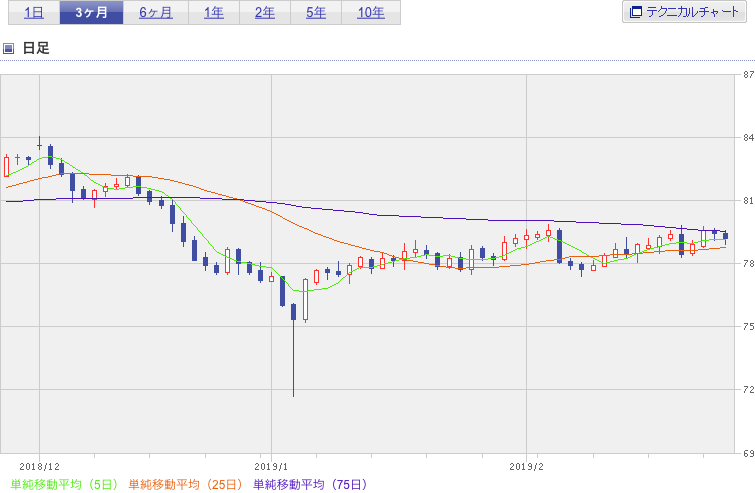Click the 69 price axis label

[x=748, y=453]
